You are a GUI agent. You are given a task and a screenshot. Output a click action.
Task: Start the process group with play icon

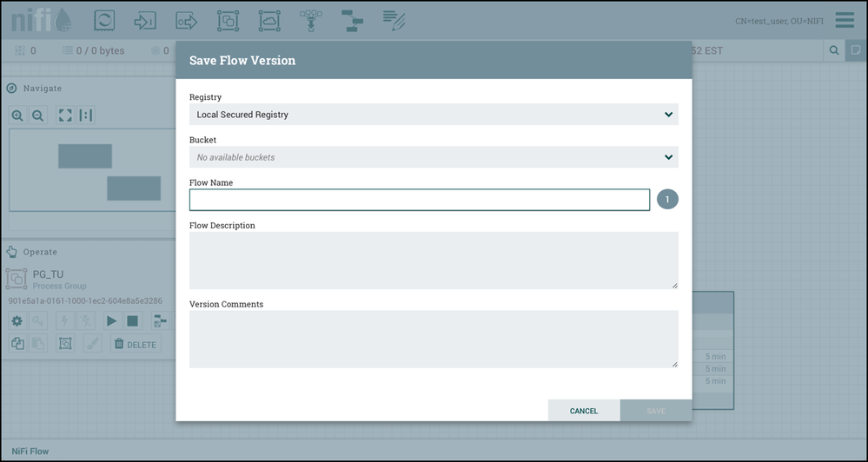coord(112,321)
